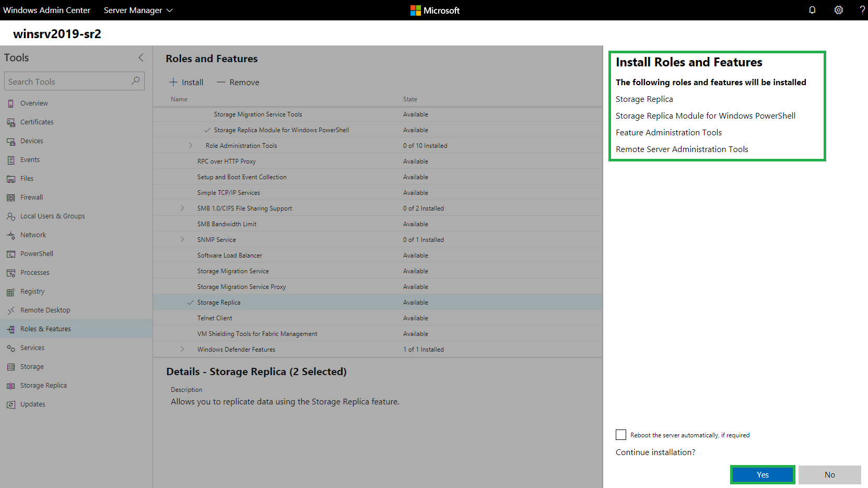Focus the Search Tools input field

click(74, 81)
